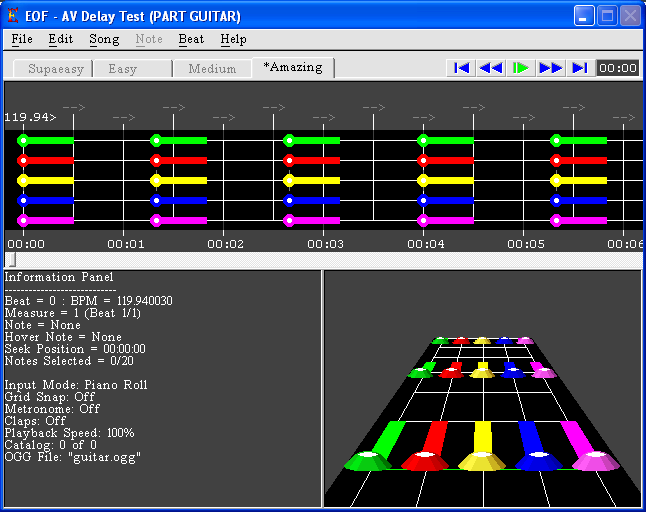Select the Amazing difficulty tab
646x512 pixels.
point(292,68)
